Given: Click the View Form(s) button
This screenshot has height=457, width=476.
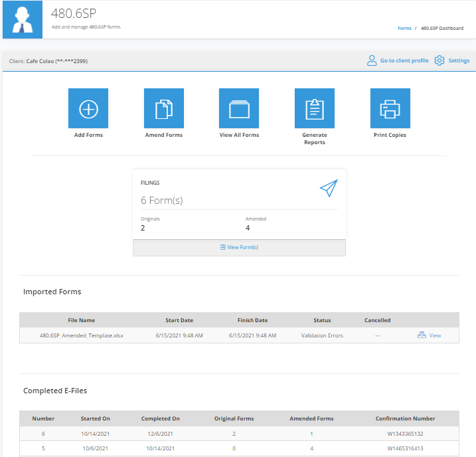Looking at the screenshot, I should 239,248.
